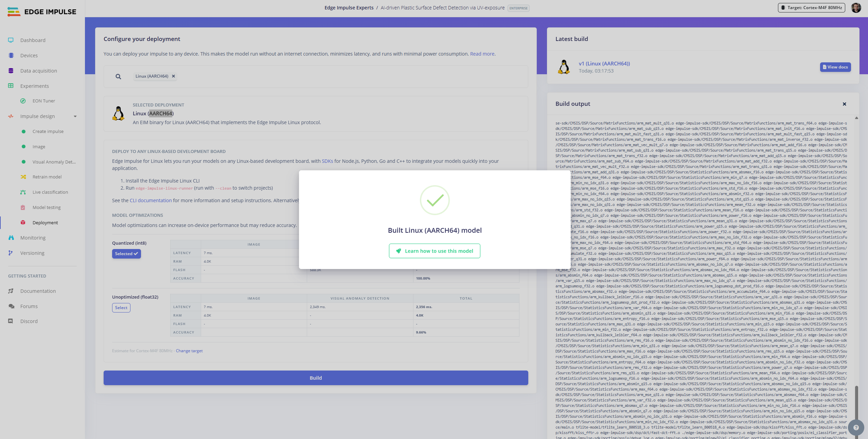The height and width of the screenshot is (439, 868).
Task: Open EON Tuner
Action: [x=44, y=101]
